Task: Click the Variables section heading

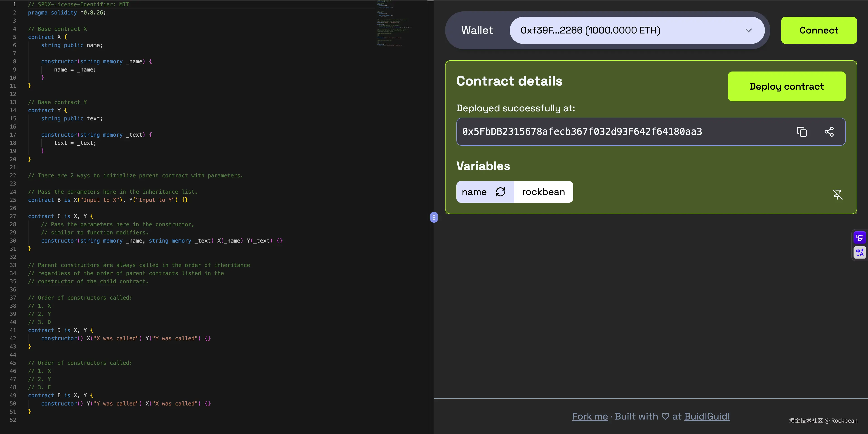Action: (x=483, y=166)
